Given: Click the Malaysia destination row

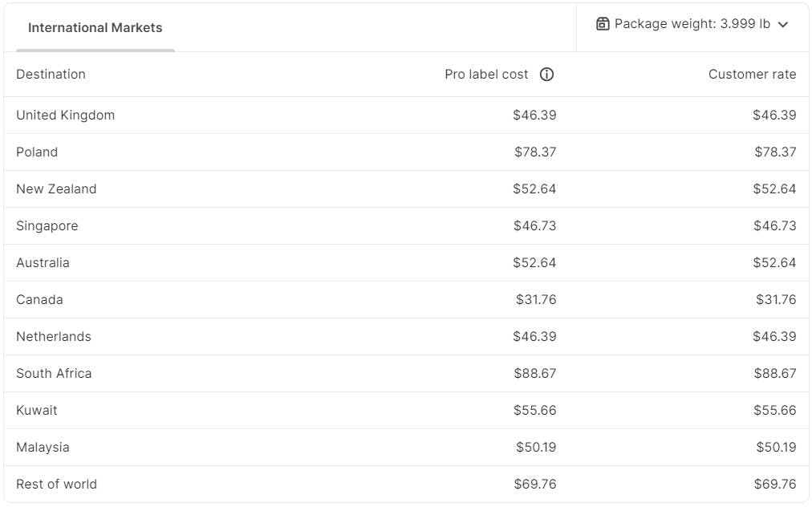Looking at the screenshot, I should (43, 448).
